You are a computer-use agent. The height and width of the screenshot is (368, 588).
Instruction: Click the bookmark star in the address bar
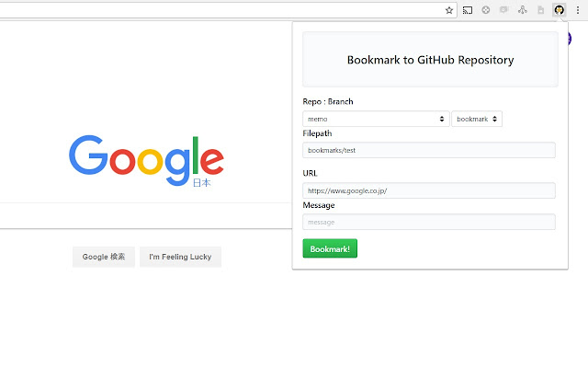pos(449,10)
